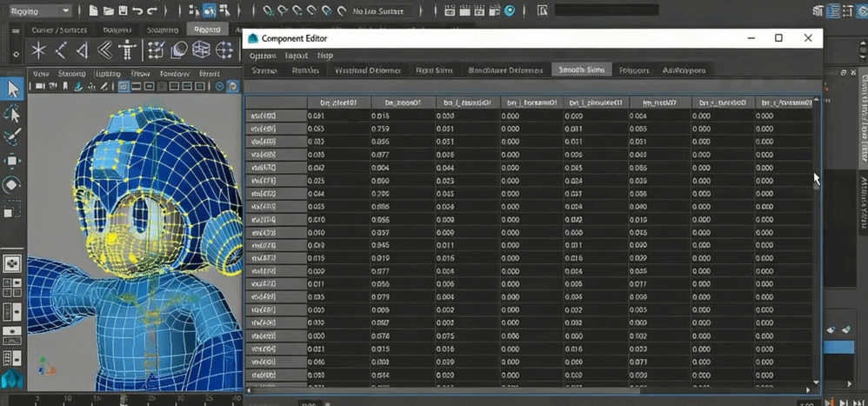This screenshot has width=868, height=406.
Task: Activate the Lasso select tool
Action: tap(12, 113)
